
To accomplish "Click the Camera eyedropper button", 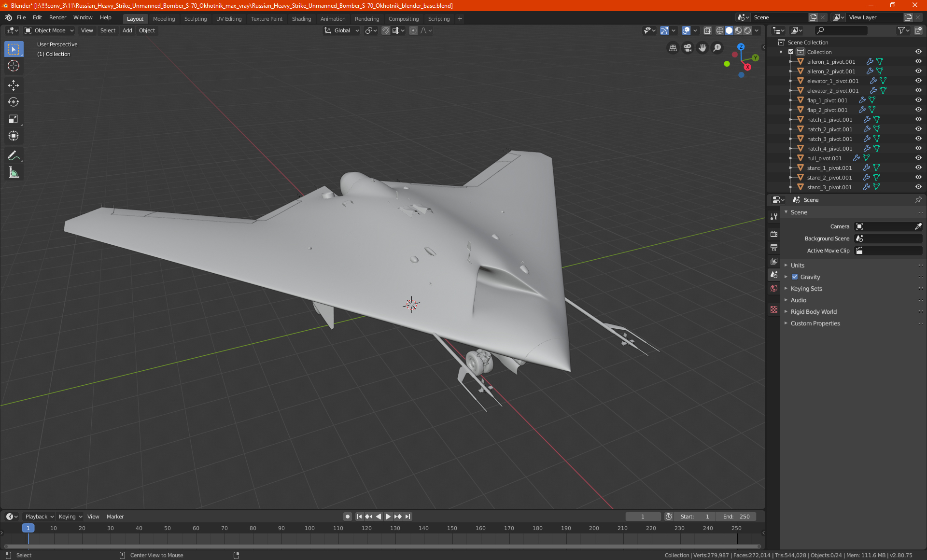I will point(918,226).
